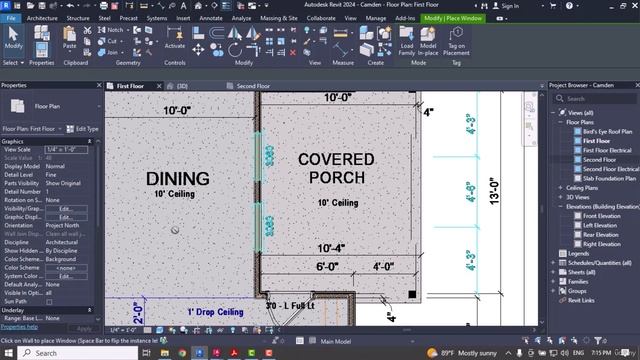Open the Help question mark icon
The height and width of the screenshot is (360, 640).
pyautogui.click(x=569, y=6)
